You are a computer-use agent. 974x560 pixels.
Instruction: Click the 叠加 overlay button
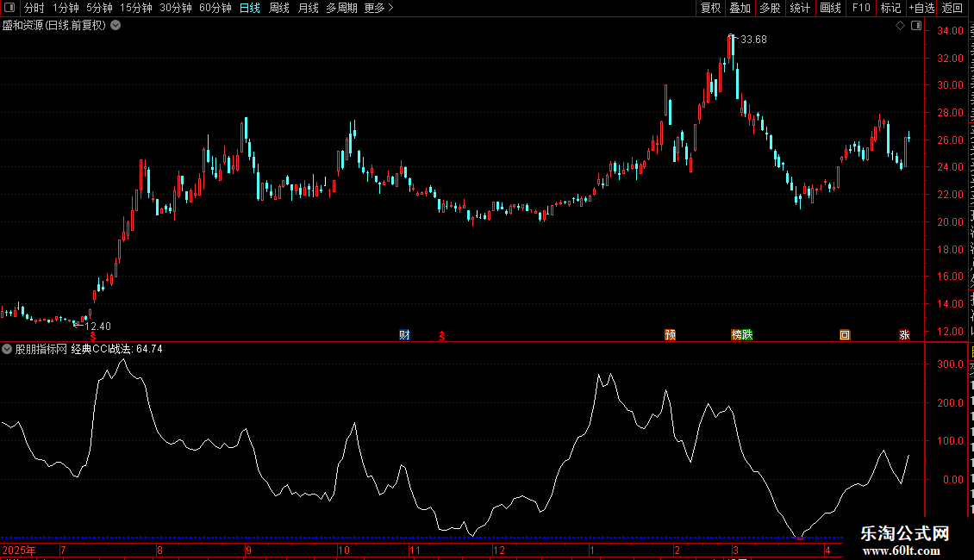tap(740, 8)
